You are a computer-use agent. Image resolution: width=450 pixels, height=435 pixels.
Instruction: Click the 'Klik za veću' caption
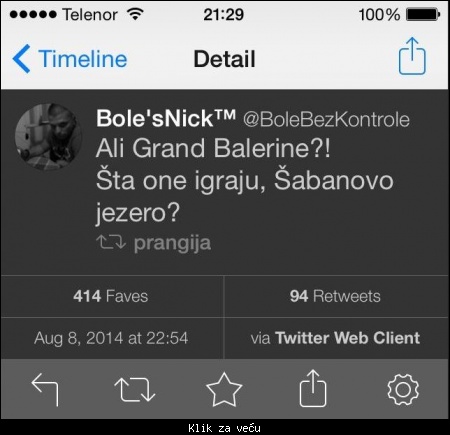[x=224, y=428]
